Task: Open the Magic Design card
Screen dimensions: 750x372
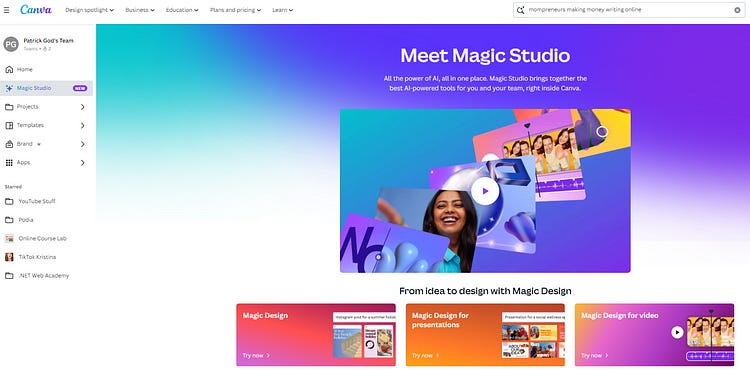Action: click(316, 335)
